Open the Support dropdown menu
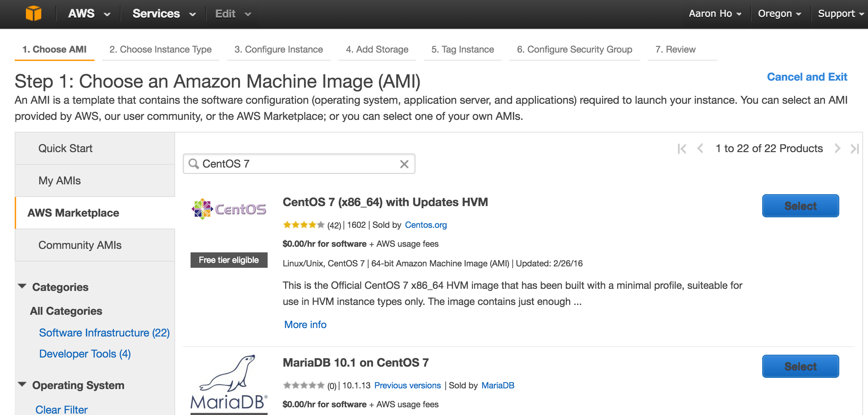The width and height of the screenshot is (868, 415). (x=841, y=14)
